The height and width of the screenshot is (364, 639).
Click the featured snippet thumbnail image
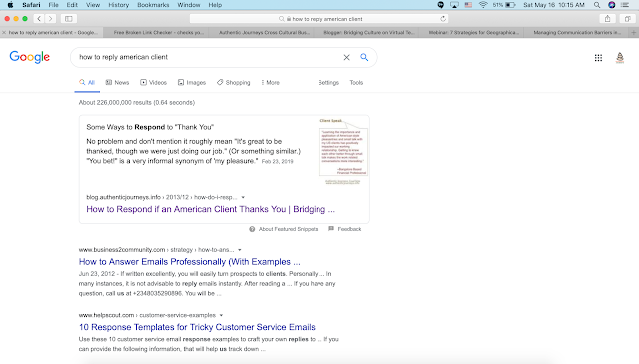pos(343,152)
